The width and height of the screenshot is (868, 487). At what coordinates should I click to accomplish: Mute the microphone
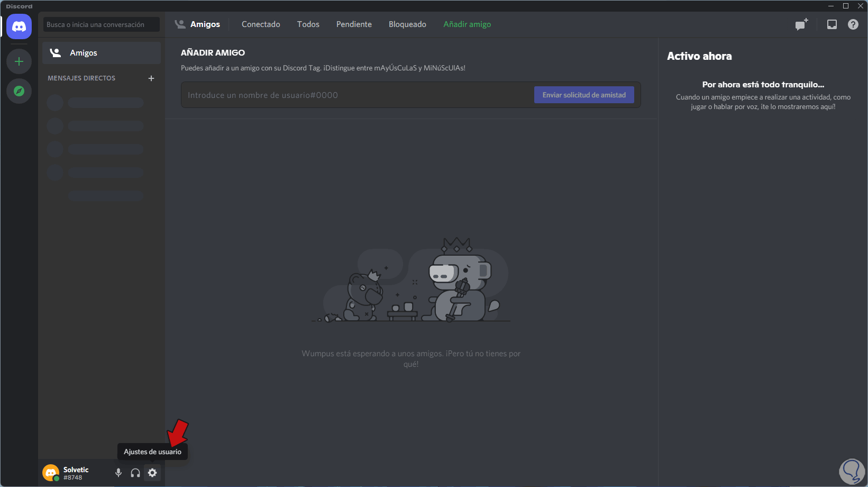coord(118,473)
